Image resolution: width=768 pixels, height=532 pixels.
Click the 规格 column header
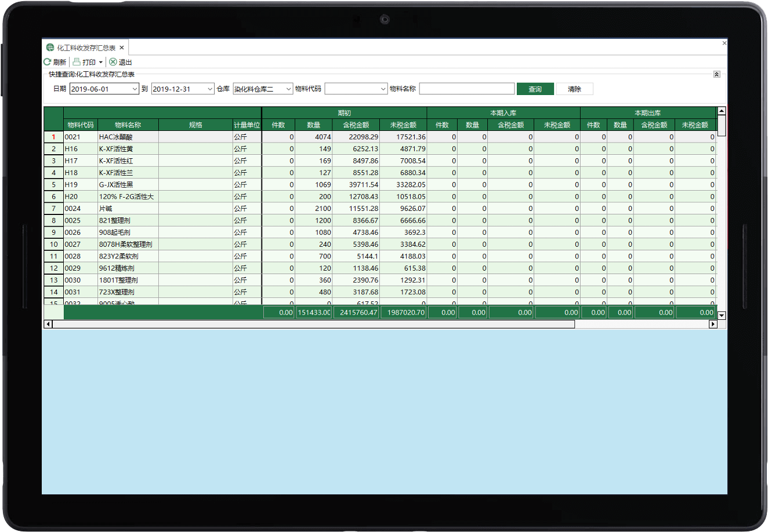tap(195, 125)
